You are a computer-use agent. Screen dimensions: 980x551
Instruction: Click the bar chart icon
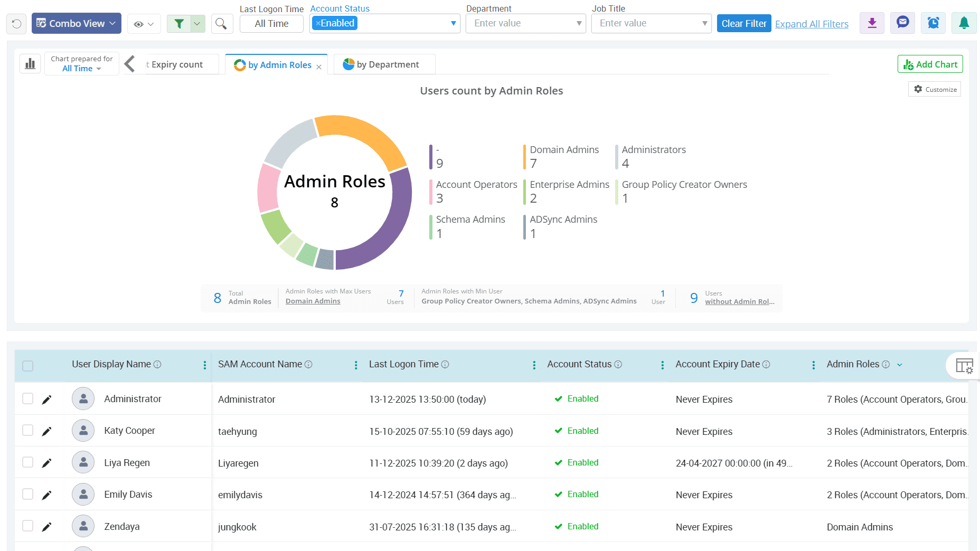[30, 64]
